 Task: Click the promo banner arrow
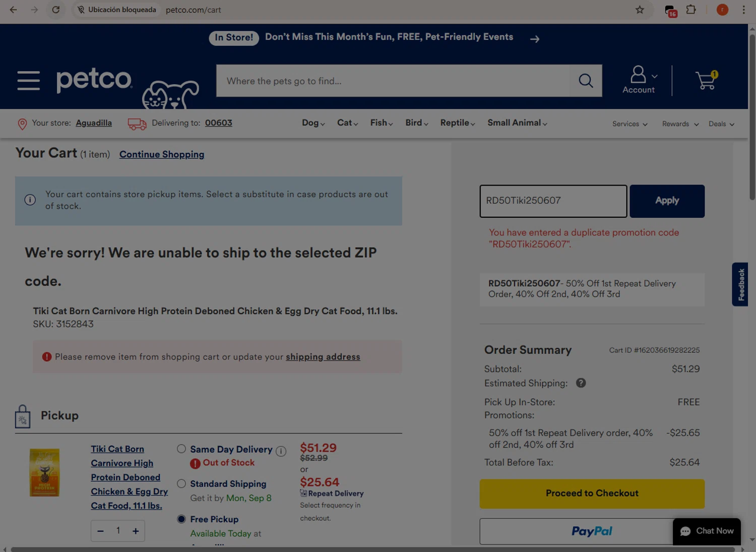[x=535, y=39]
